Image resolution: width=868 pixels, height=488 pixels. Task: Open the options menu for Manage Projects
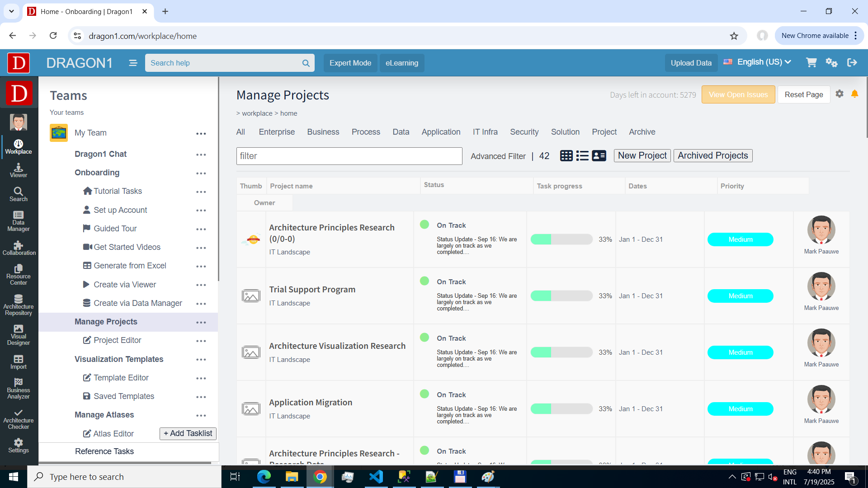[x=201, y=323]
